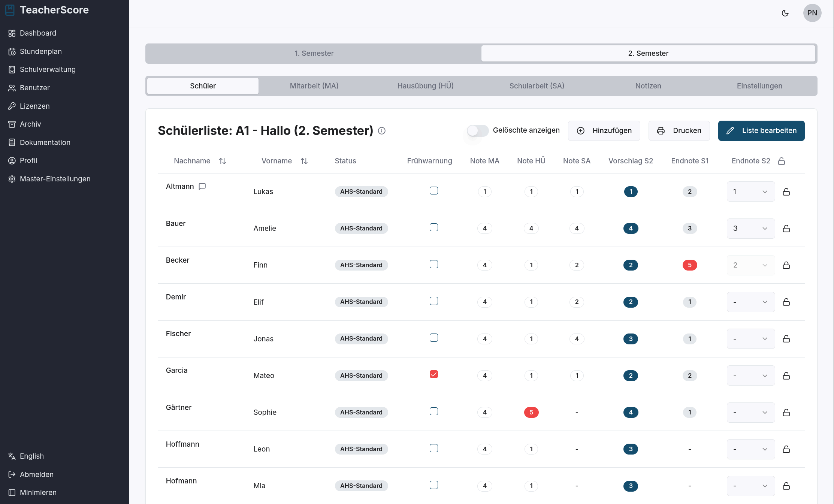834x504 pixels.
Task: Open Master-Einstellungen
Action: click(x=49, y=179)
